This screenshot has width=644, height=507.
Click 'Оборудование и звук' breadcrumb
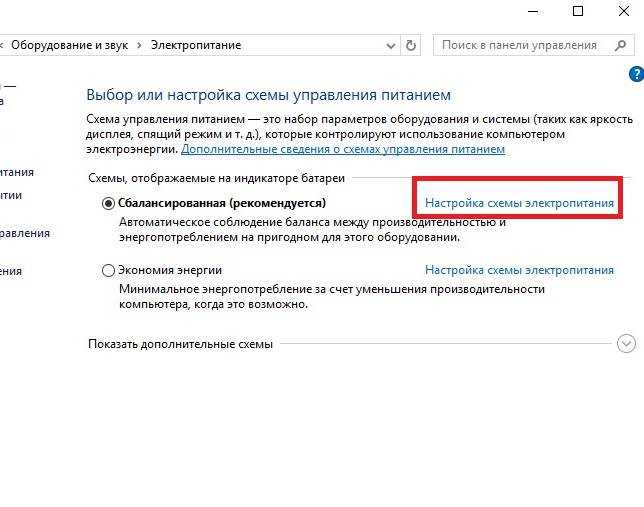[69, 45]
